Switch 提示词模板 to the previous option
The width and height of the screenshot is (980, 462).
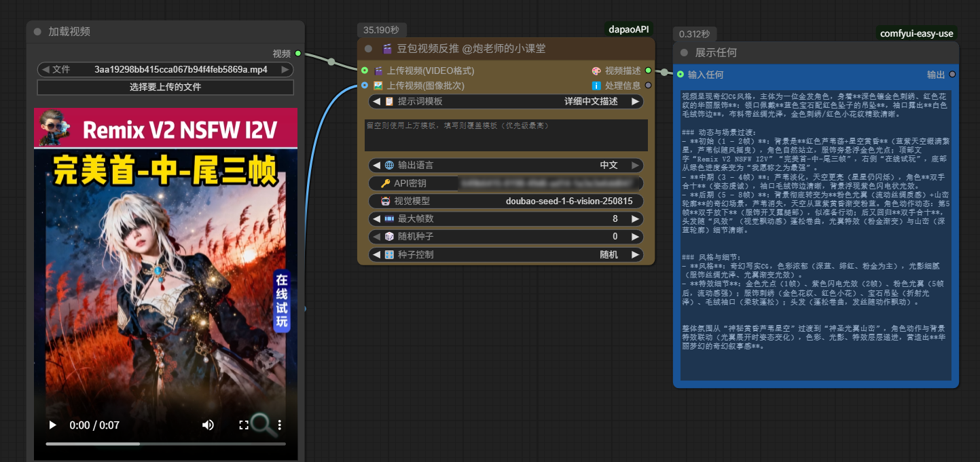(x=376, y=101)
